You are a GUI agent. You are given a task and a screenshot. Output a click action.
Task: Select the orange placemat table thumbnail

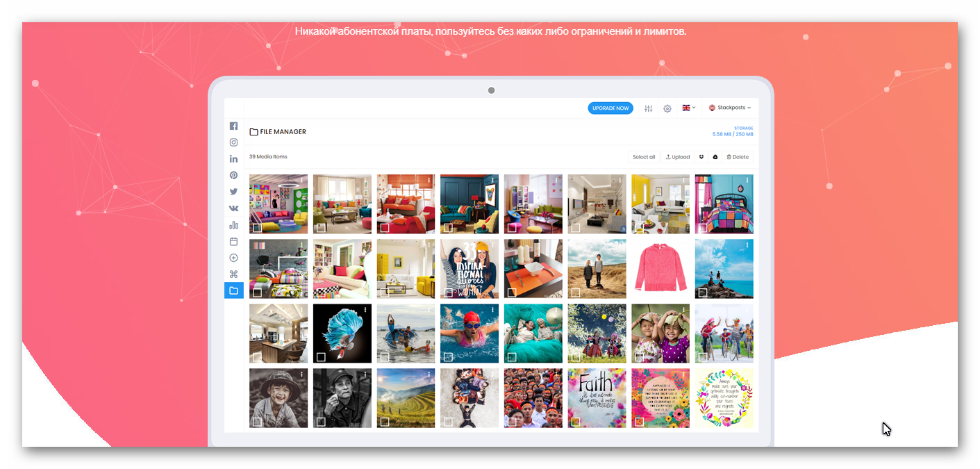[x=533, y=269]
